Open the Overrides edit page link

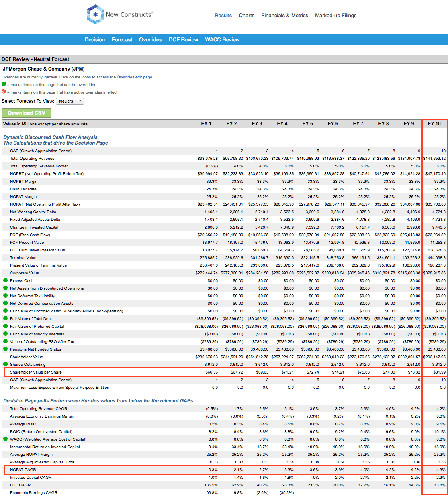click(135, 77)
